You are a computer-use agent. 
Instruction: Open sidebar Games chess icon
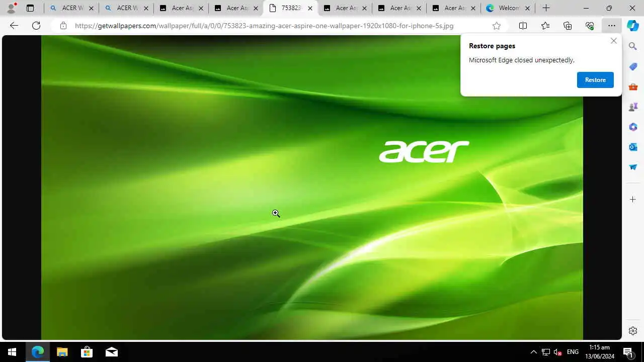pyautogui.click(x=633, y=107)
